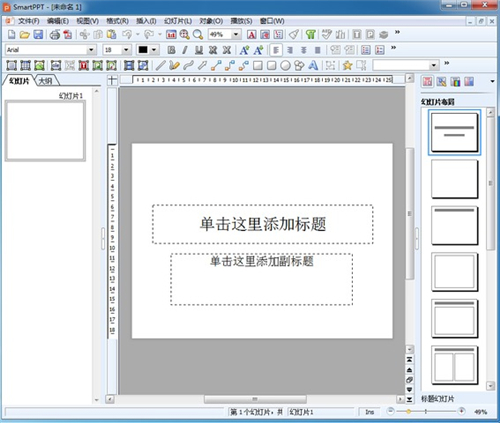Open the 文件(F) menu
Viewport: 500px width, 423px height.
click(29, 21)
